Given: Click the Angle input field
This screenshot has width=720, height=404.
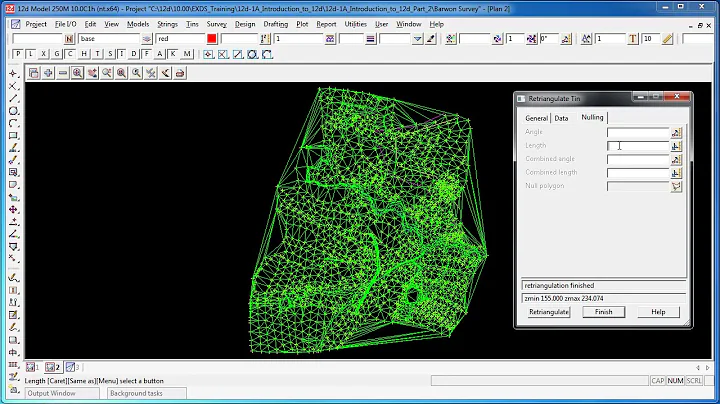Looking at the screenshot, I should 638,133.
